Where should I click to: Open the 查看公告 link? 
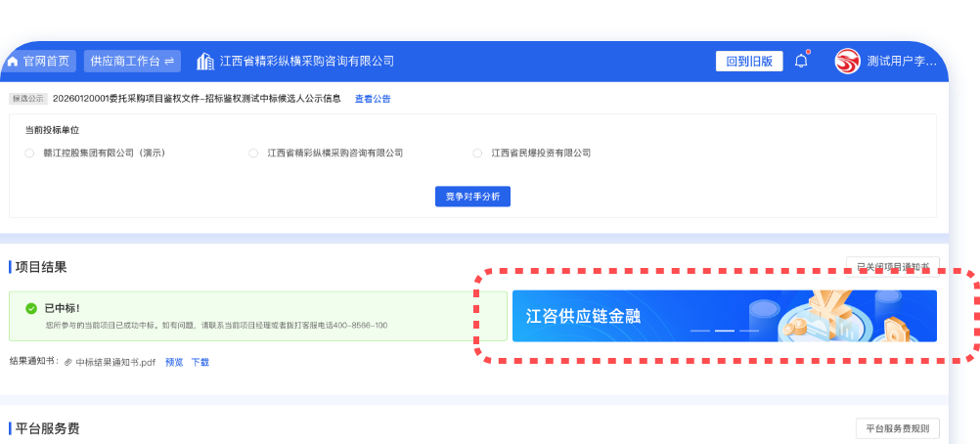[372, 99]
